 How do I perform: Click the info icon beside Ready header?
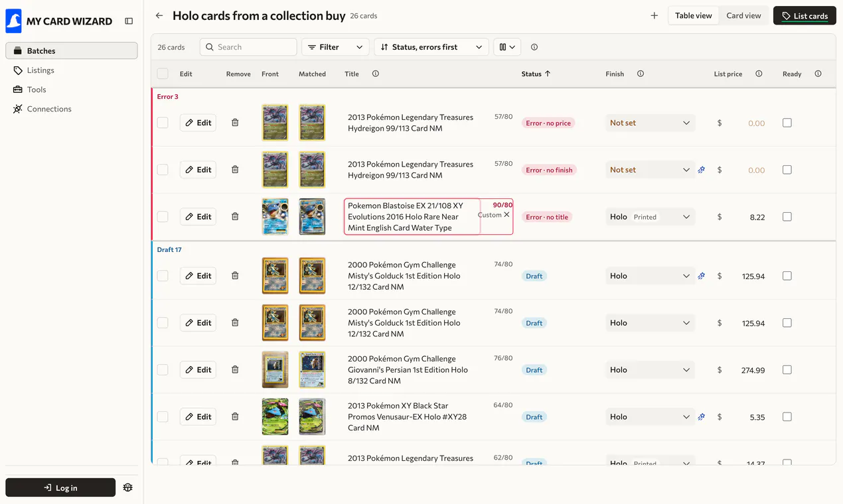click(x=818, y=74)
